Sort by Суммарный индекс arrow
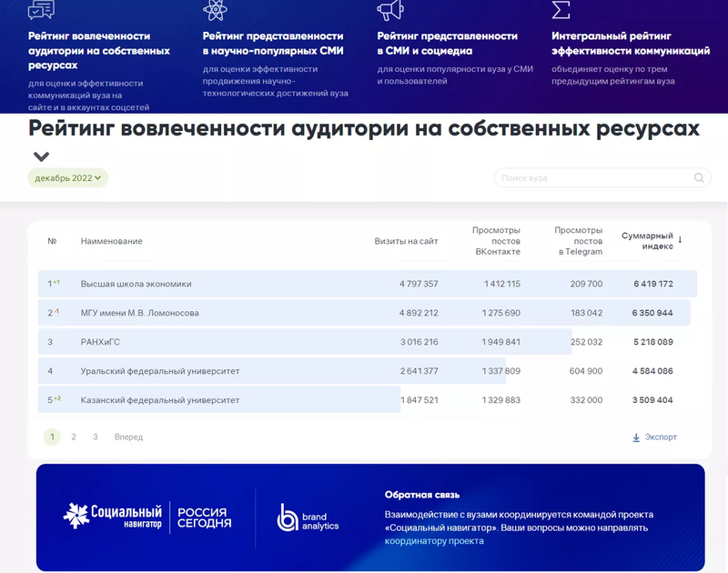728x573 pixels. point(680,240)
